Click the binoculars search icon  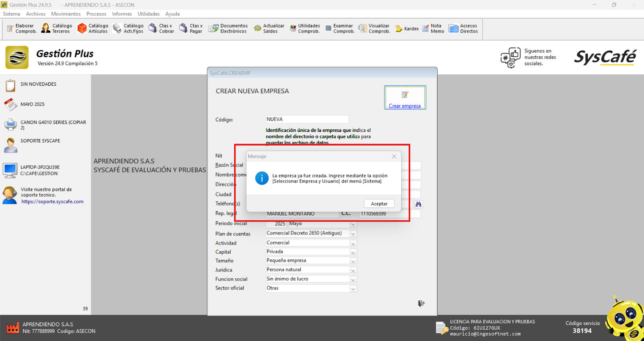[418, 204]
